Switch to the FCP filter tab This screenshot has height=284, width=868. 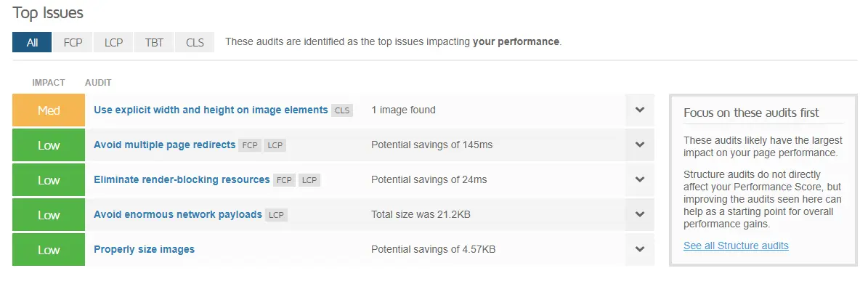click(x=73, y=42)
